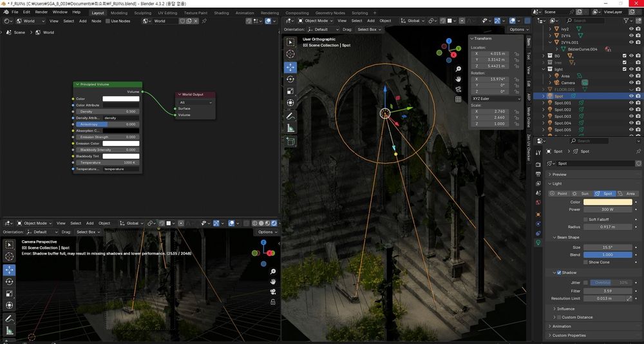This screenshot has height=344, width=644.
Task: Set light type to Sun
Action: pos(581,193)
